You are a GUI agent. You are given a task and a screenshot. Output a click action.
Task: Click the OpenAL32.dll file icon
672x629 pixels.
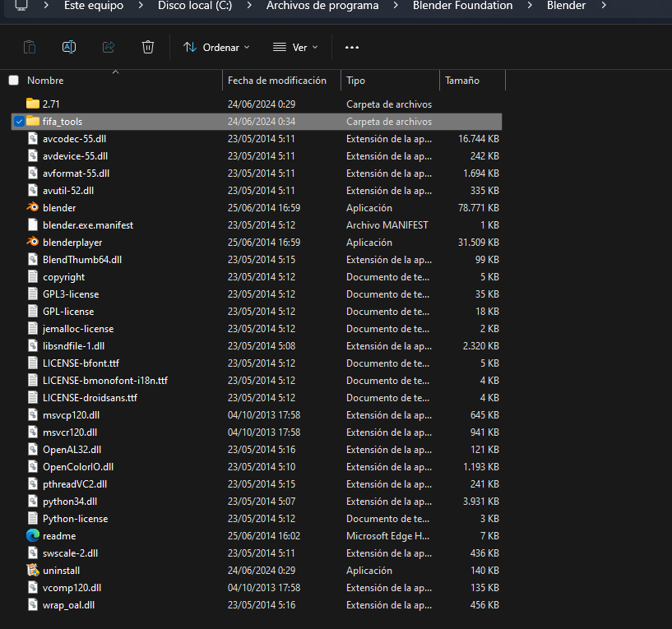[33, 450]
